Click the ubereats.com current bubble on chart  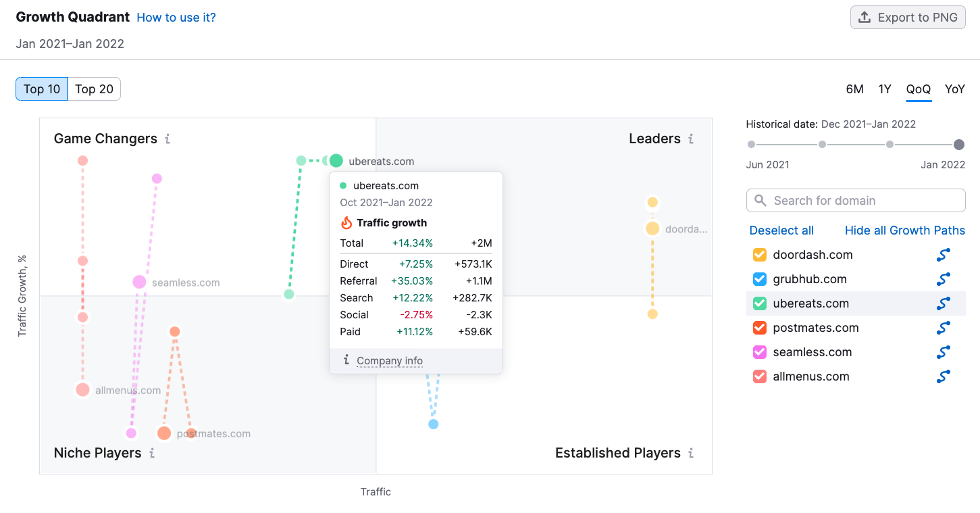(336, 161)
